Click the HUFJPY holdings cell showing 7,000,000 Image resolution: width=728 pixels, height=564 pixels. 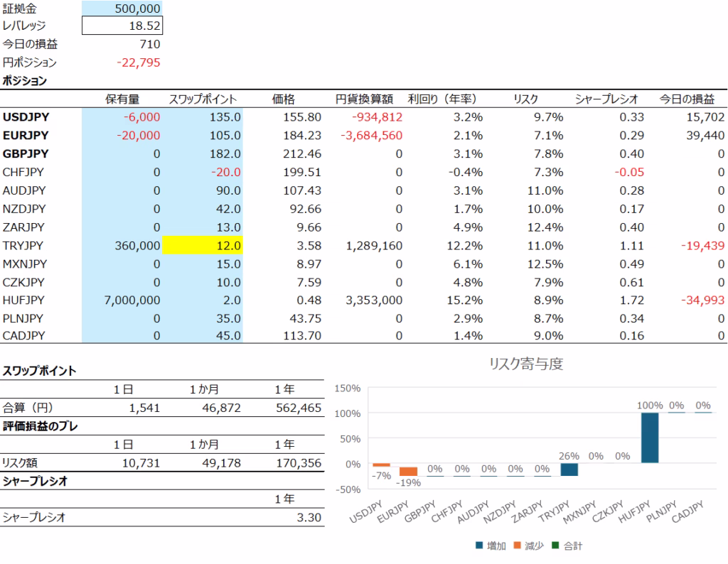click(122, 301)
